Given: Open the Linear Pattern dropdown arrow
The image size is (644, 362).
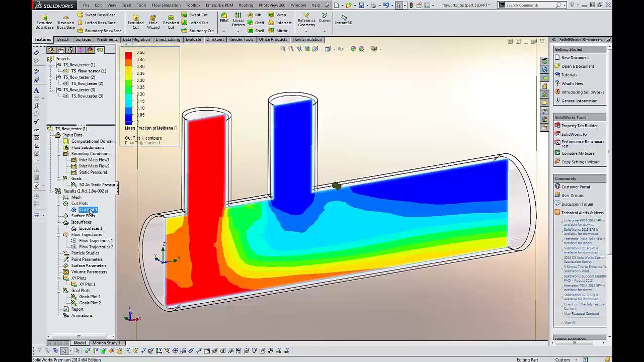Looking at the screenshot, I should [238, 32].
